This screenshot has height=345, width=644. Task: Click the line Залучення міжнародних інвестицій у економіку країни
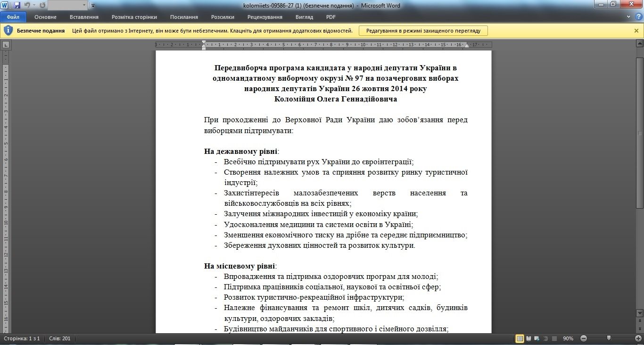[x=321, y=214]
